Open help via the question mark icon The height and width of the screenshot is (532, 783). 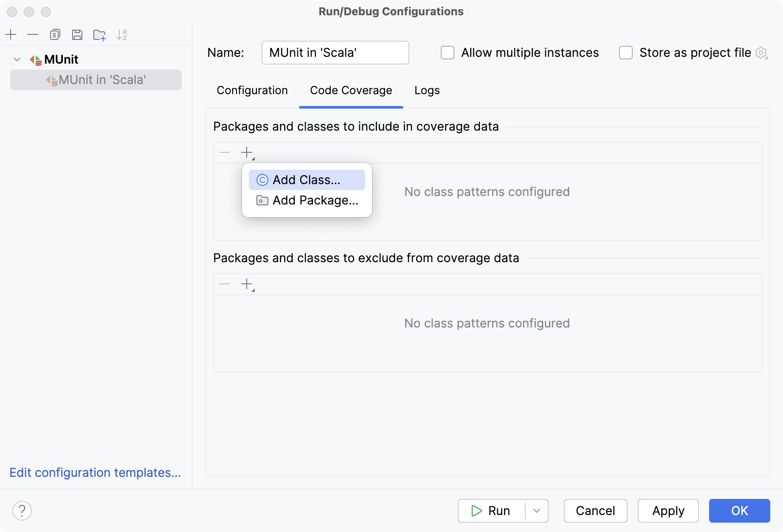click(22, 511)
